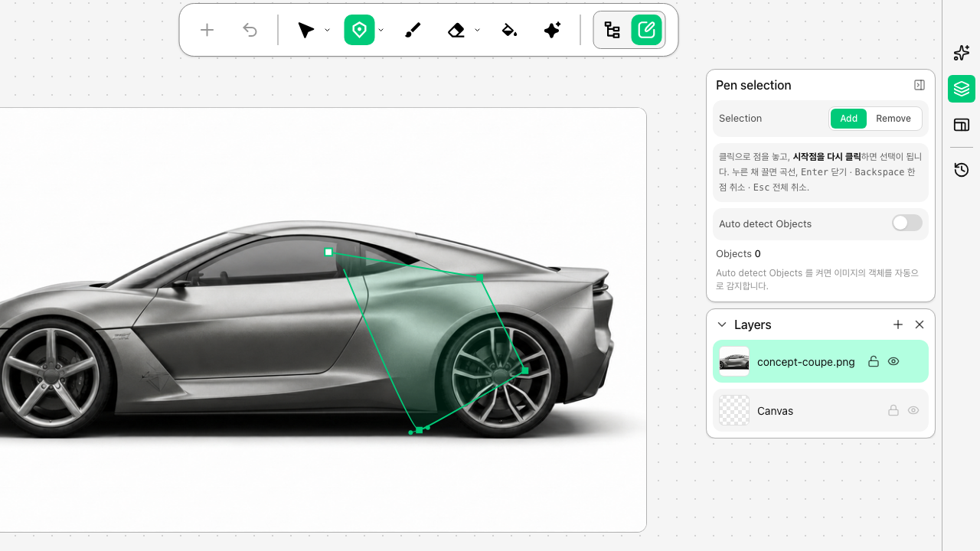Choose the Remove selection mode

(x=893, y=119)
